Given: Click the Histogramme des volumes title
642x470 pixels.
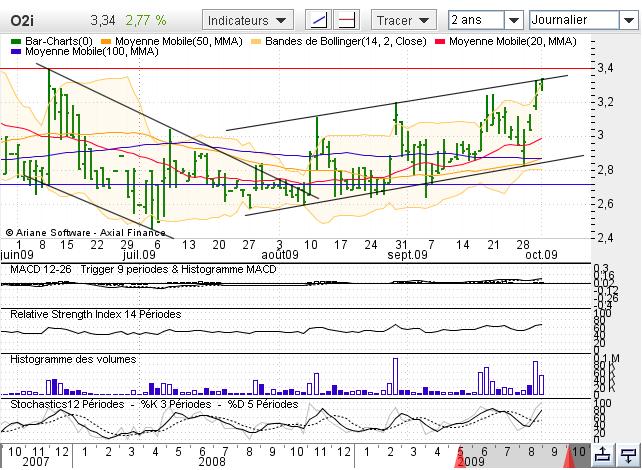Looking at the screenshot, I should point(73,359).
